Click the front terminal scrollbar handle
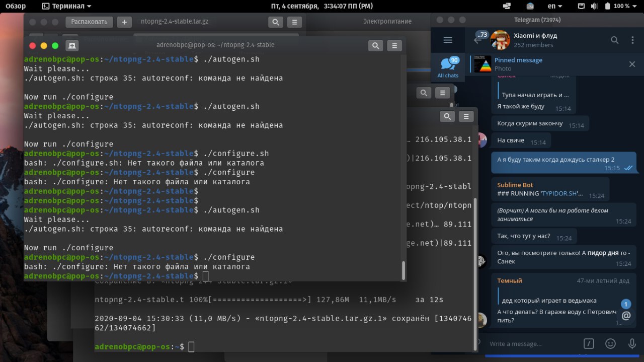The image size is (644, 362). [x=404, y=270]
